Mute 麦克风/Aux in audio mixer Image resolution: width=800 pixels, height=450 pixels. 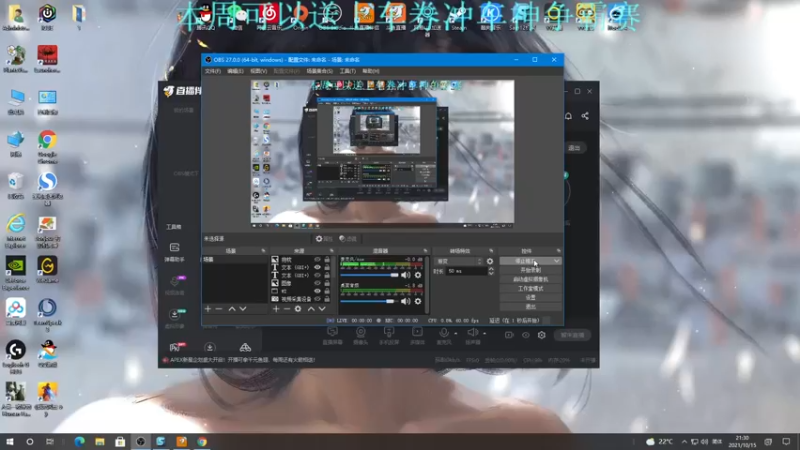click(406, 275)
